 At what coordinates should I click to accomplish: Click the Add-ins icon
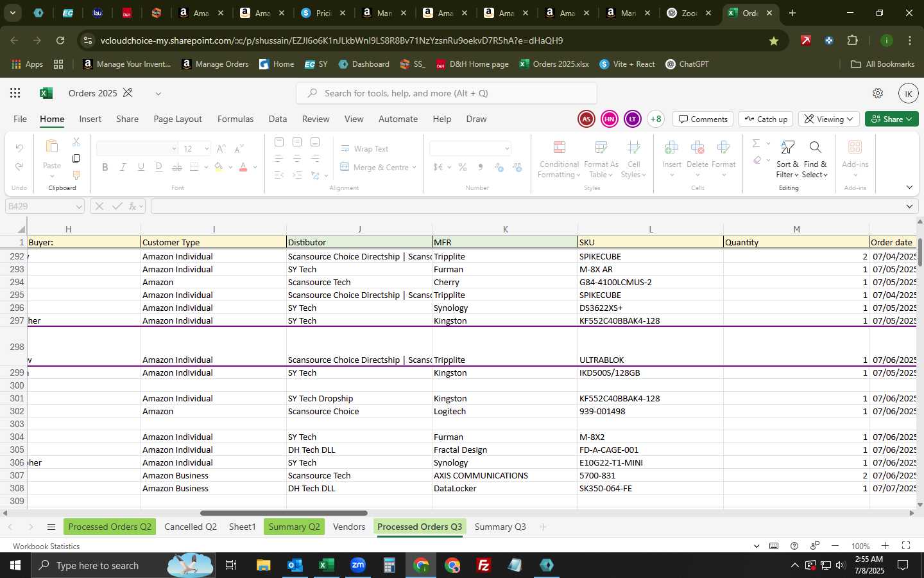click(x=855, y=148)
